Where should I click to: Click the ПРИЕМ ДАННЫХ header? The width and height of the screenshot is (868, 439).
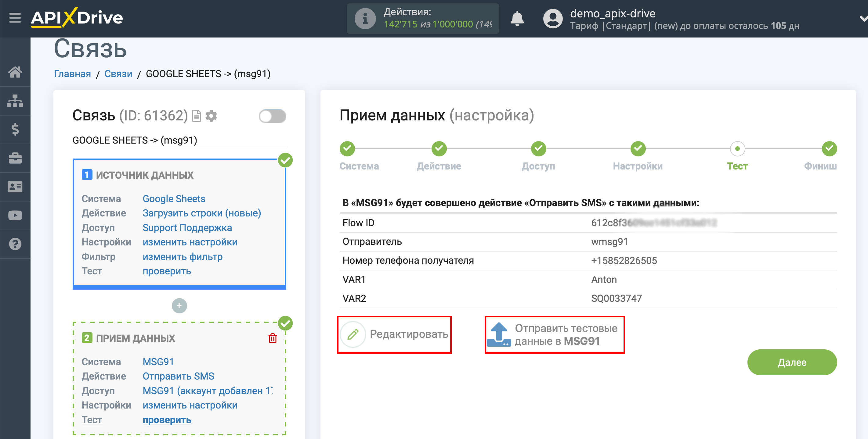tap(136, 338)
